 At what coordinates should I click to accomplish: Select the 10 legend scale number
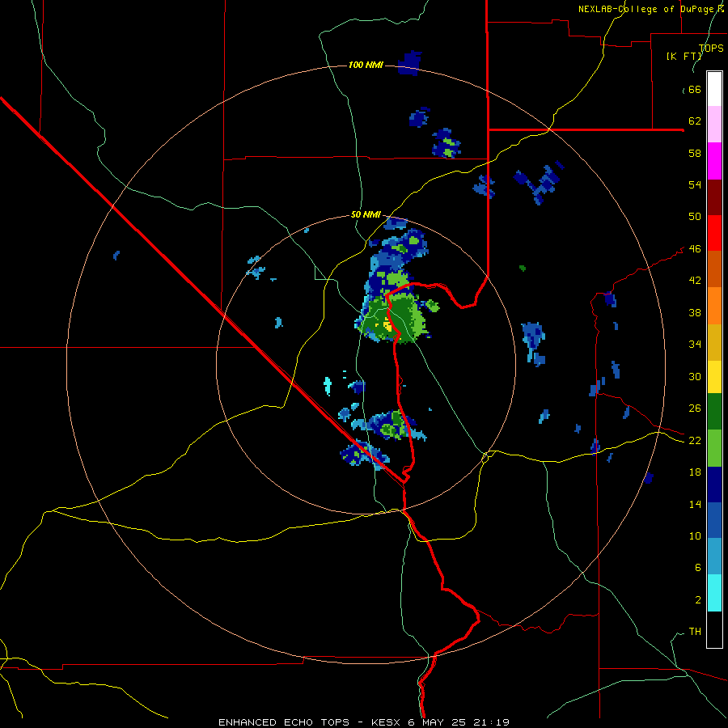pyautogui.click(x=695, y=536)
